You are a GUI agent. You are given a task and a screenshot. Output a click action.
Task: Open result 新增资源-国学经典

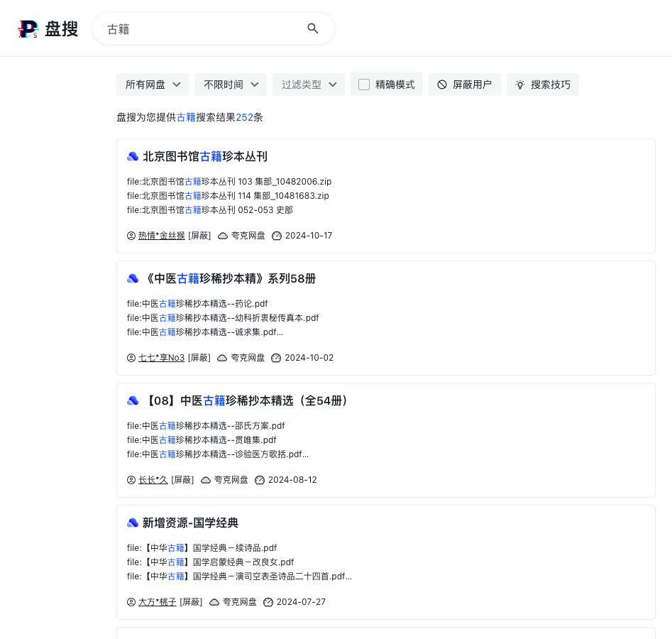[190, 523]
